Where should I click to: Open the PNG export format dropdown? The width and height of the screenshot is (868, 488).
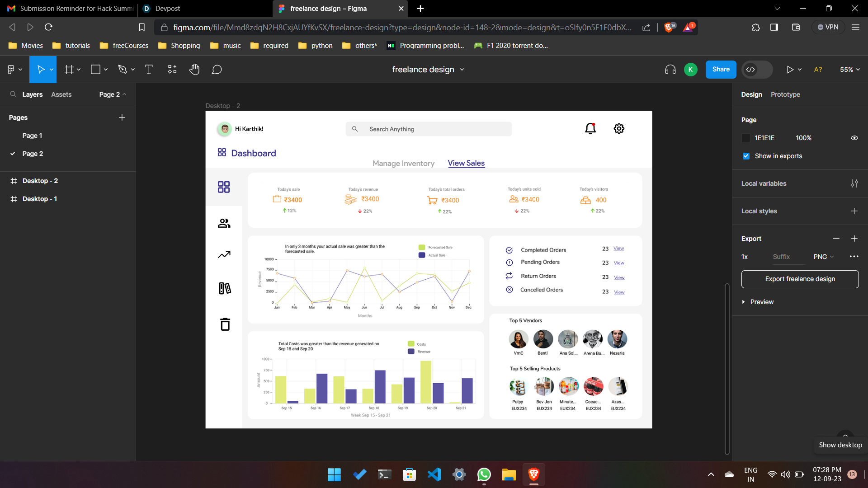[x=823, y=257]
